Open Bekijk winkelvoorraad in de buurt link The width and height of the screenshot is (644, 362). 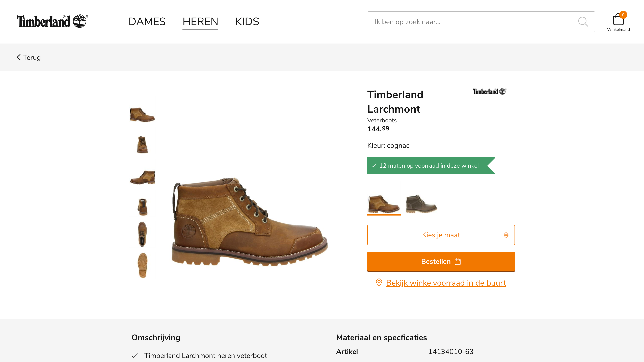click(446, 283)
